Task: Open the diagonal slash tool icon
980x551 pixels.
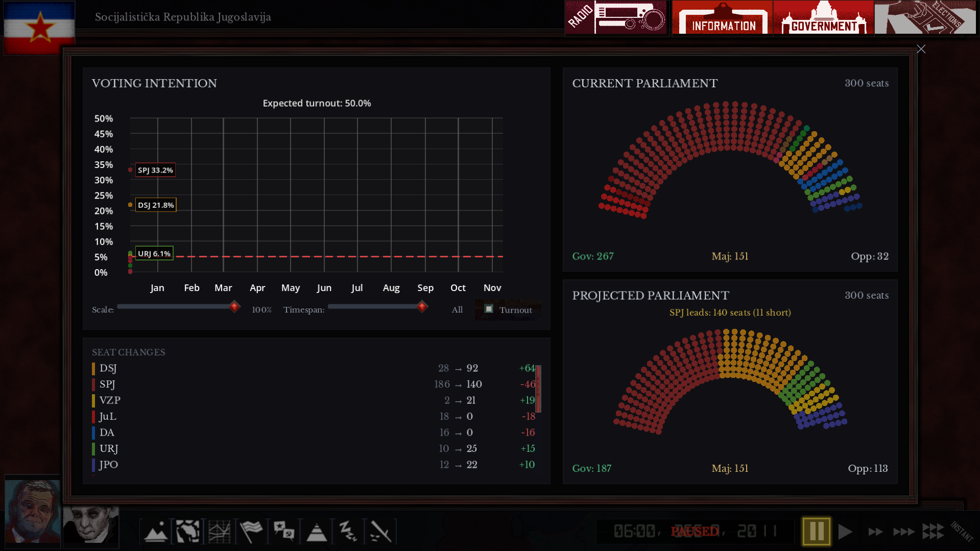Action: [x=380, y=532]
